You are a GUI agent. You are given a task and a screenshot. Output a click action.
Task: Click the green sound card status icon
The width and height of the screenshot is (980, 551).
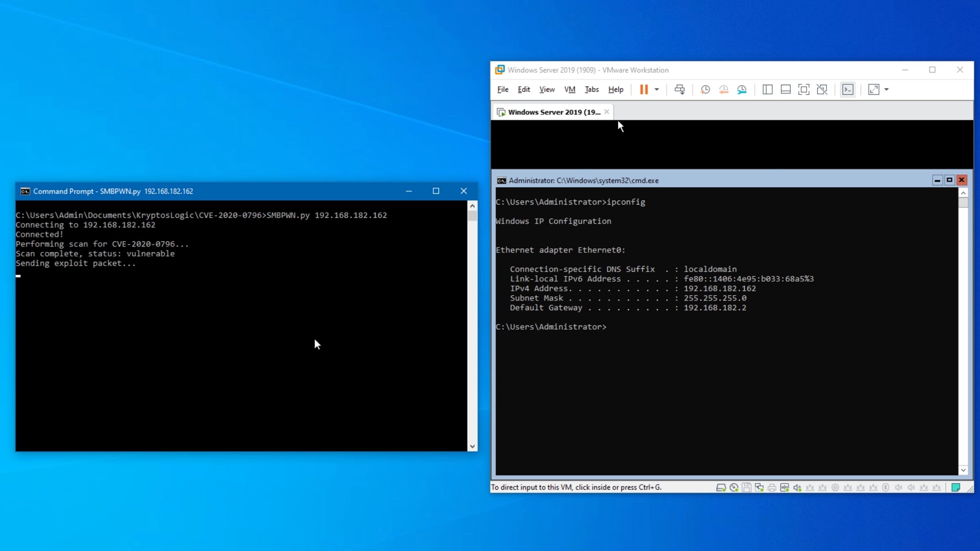[x=797, y=487]
